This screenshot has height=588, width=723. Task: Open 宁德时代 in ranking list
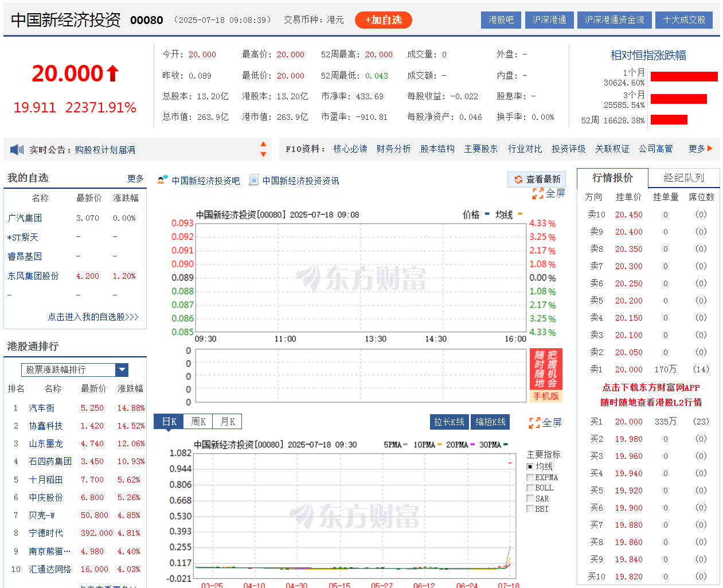click(x=46, y=533)
